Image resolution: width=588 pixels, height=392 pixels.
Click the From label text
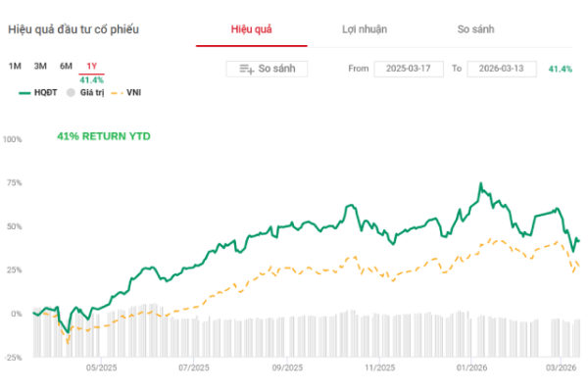click(359, 69)
